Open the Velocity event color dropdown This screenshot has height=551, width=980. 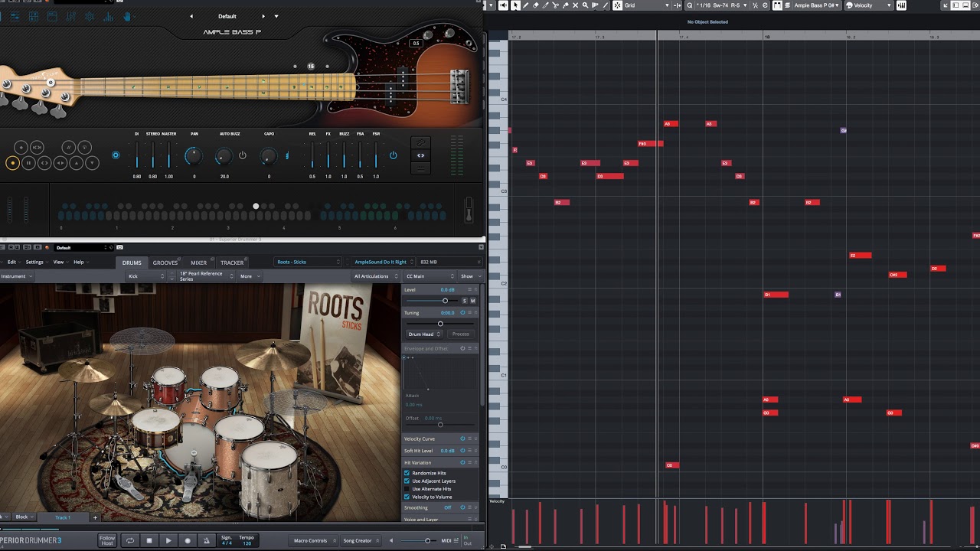pyautogui.click(x=869, y=5)
